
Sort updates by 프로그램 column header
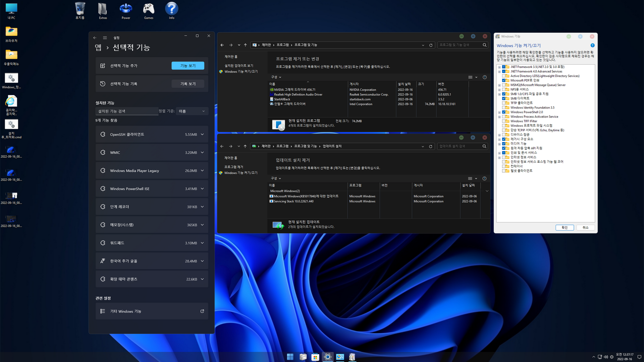(x=363, y=185)
